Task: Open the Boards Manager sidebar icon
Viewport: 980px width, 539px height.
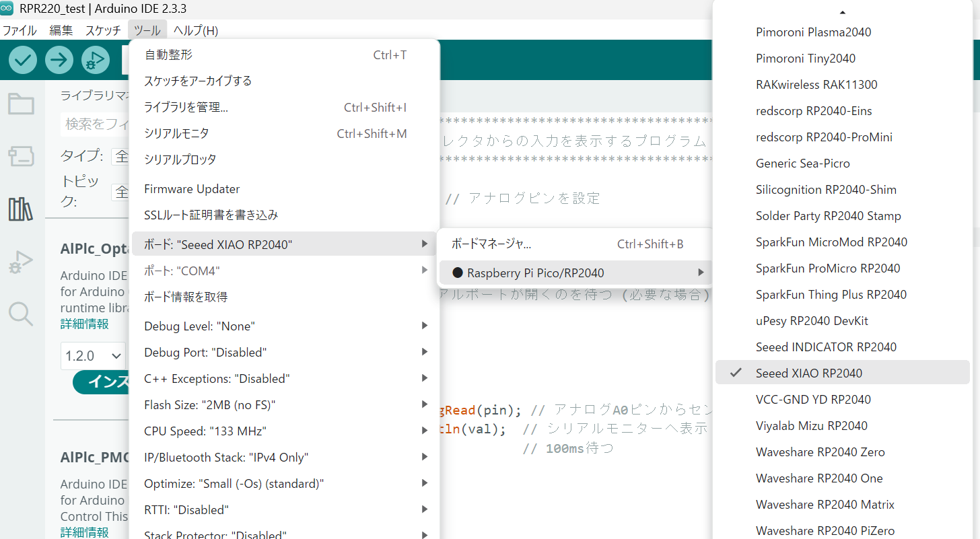Action: tap(21, 157)
